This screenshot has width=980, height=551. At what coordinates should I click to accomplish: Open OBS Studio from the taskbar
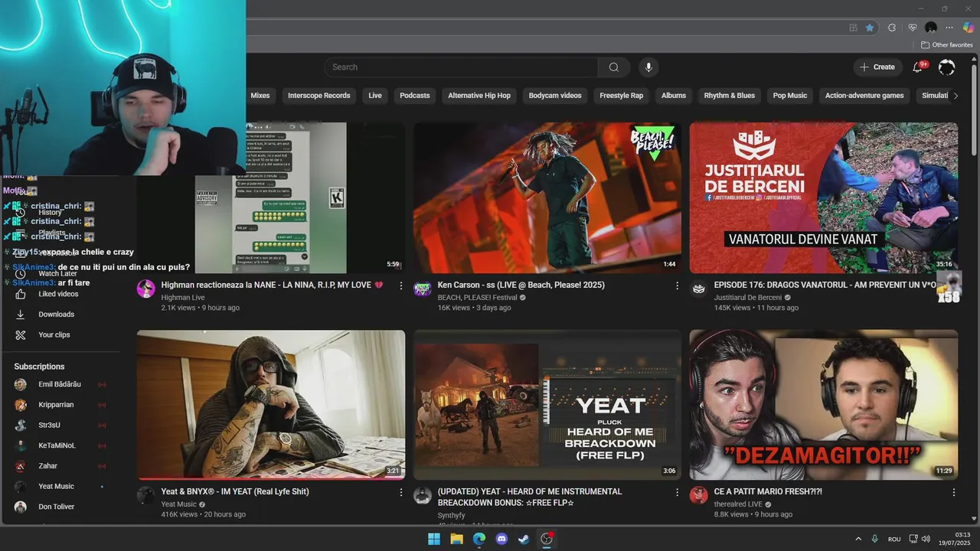pyautogui.click(x=547, y=539)
